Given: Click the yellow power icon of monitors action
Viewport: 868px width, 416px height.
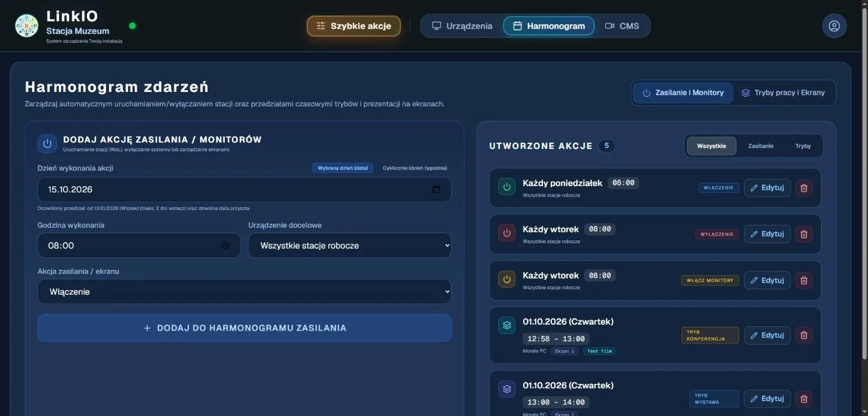Looking at the screenshot, I should (x=507, y=279).
